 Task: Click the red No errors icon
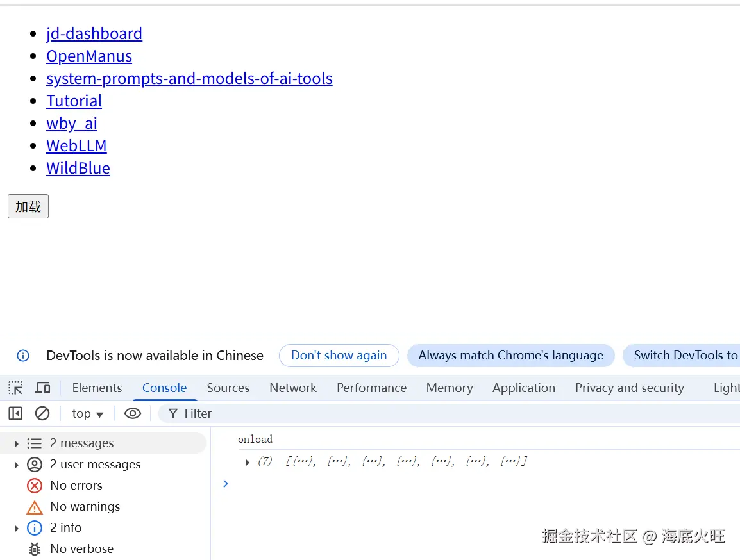[35, 486]
